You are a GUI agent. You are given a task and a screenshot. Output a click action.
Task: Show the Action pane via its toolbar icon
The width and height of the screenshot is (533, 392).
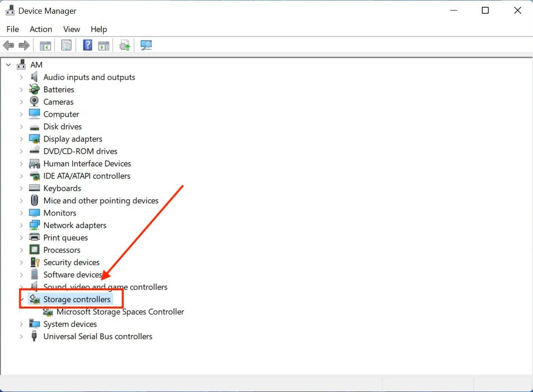(104, 45)
